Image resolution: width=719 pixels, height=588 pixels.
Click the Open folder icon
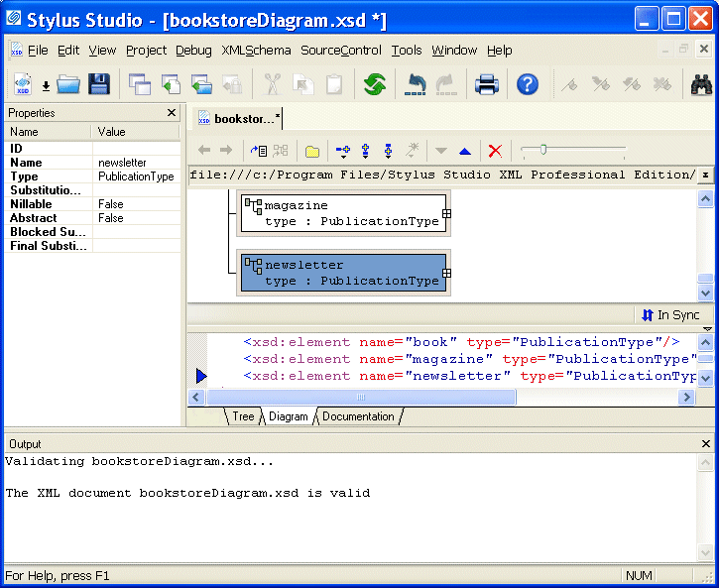pos(68,84)
